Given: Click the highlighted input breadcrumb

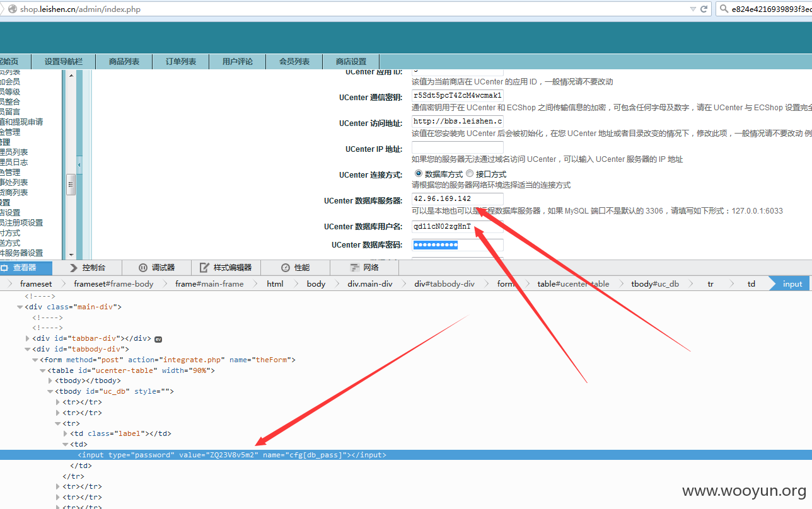Looking at the screenshot, I should tap(792, 284).
